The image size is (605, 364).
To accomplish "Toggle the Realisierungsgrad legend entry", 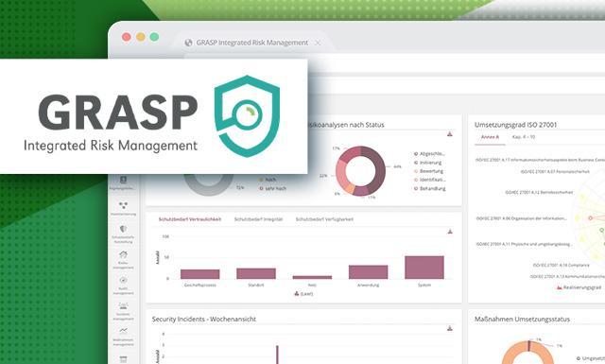I will [x=579, y=287].
